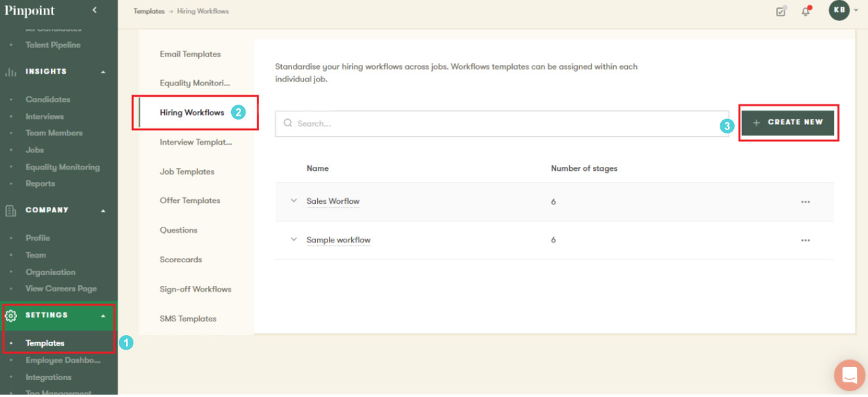Open the account dropdown arrow beside avatar
868x397 pixels.
pyautogui.click(x=856, y=11)
